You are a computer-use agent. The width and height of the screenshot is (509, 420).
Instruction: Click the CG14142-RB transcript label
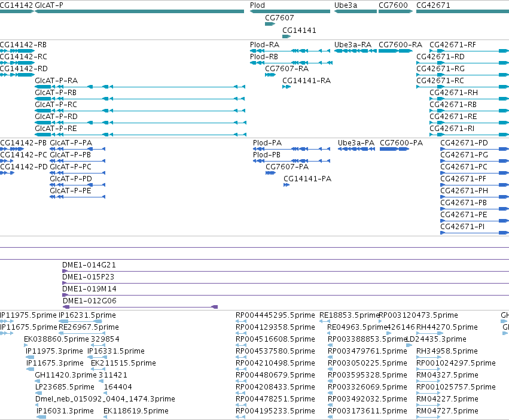23,44
